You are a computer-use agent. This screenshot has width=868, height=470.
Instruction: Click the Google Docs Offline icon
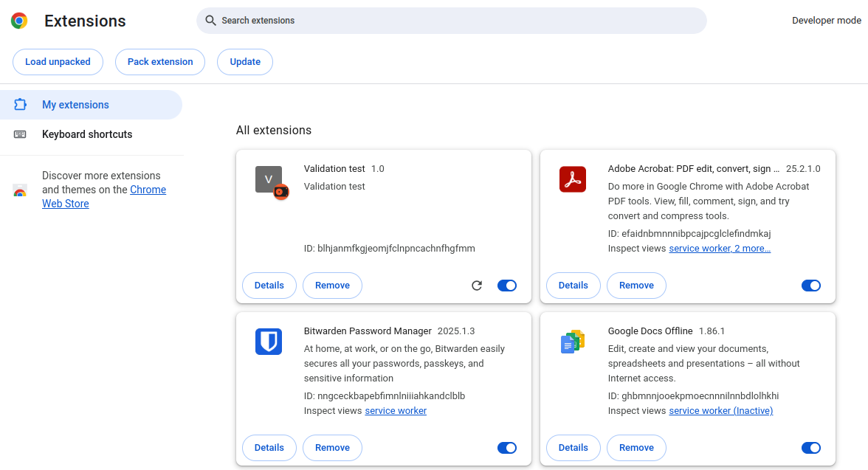coord(572,342)
